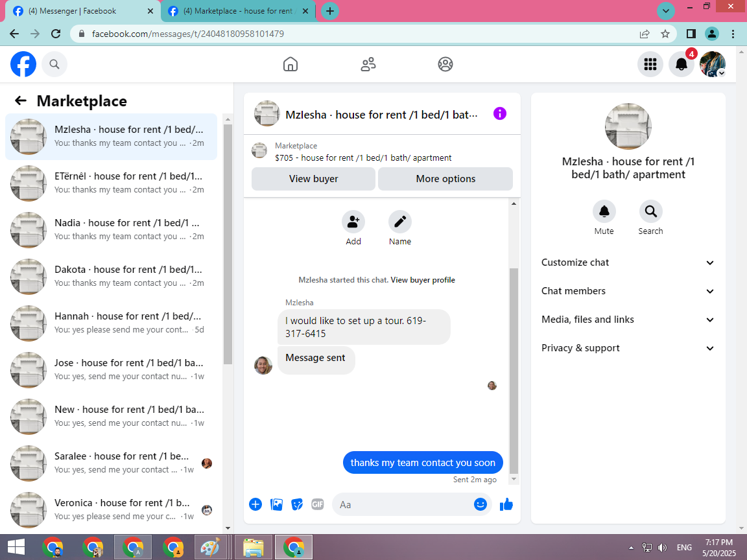The width and height of the screenshot is (747, 560).
Task: Toggle the browser side panel
Action: 691,34
